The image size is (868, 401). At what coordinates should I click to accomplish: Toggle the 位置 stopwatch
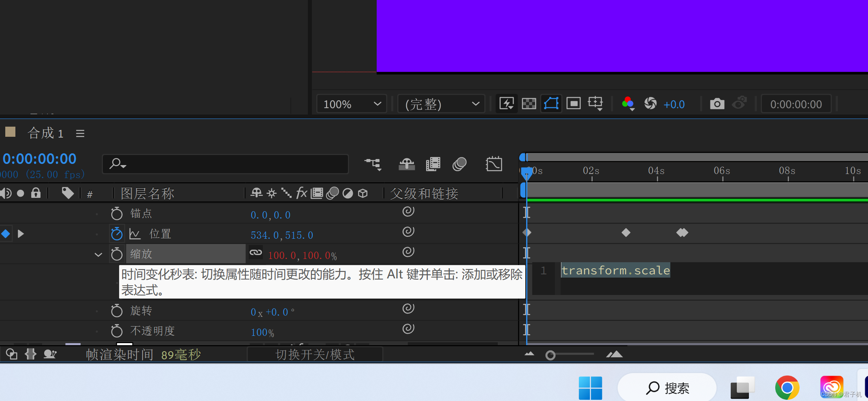117,233
